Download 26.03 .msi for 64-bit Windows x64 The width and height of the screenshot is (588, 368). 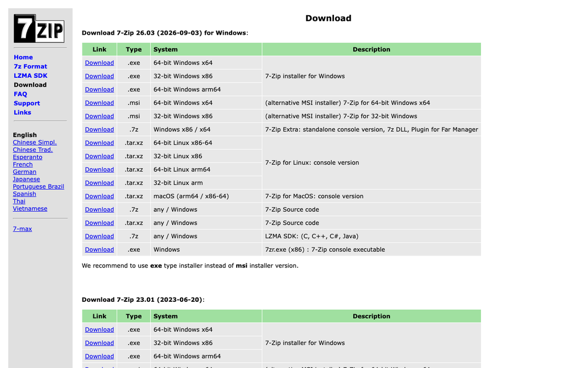[x=99, y=103]
